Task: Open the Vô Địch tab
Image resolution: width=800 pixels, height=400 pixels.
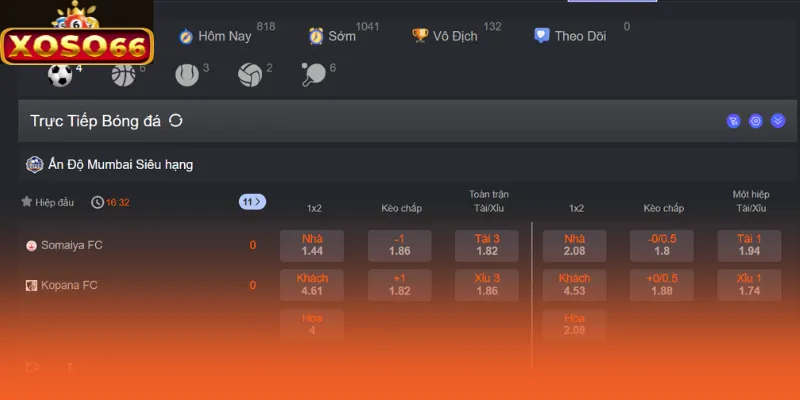Action: (445, 36)
